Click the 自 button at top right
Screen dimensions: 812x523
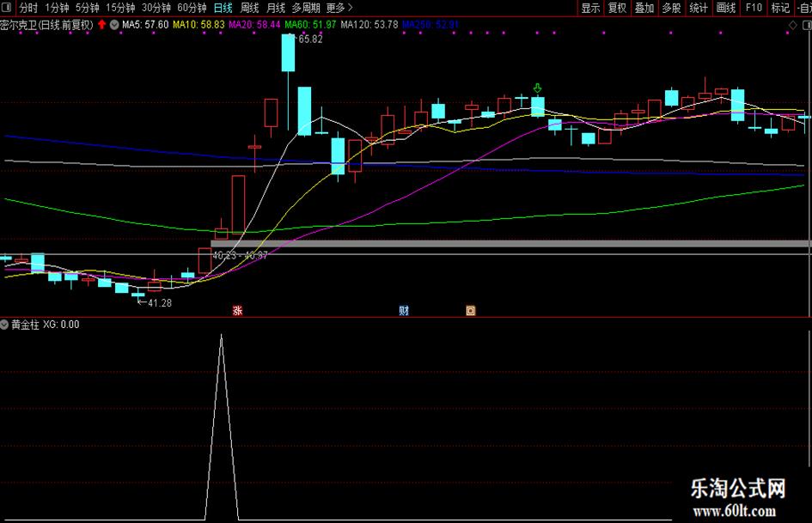(803, 8)
